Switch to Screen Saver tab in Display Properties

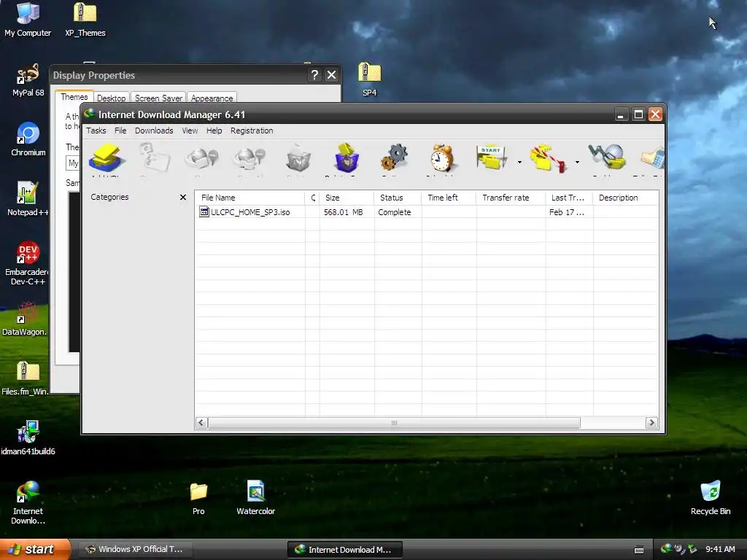pyautogui.click(x=158, y=98)
